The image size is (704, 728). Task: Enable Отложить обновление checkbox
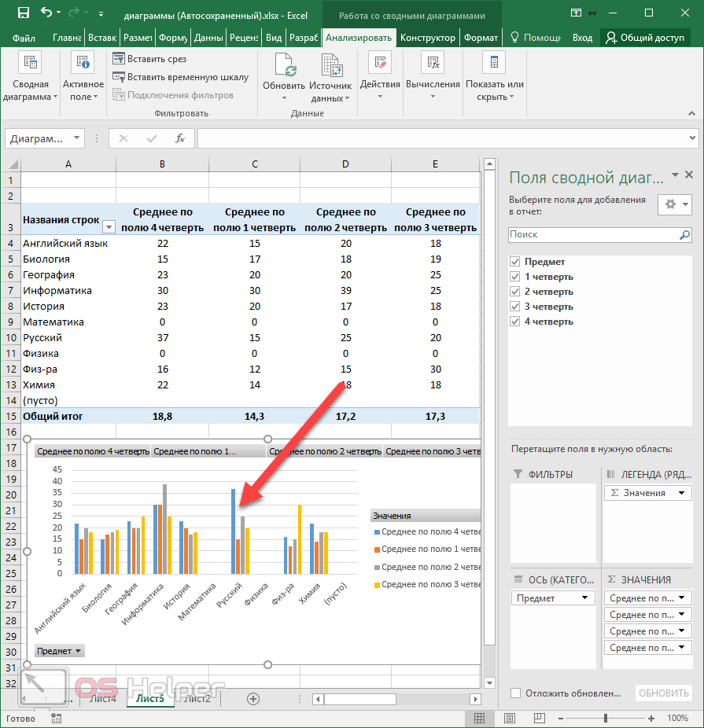tap(515, 693)
